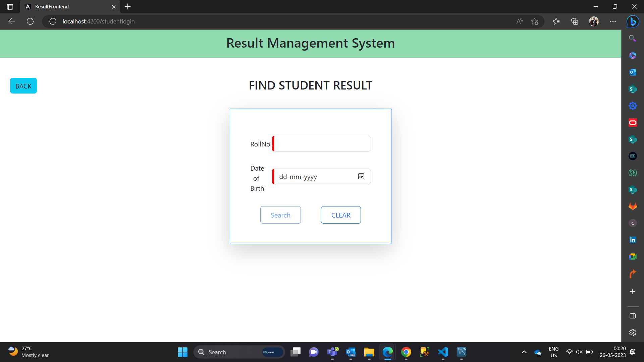Open LinkedIn in the Edge sidebar
Image resolution: width=644 pixels, height=362 pixels.
[x=633, y=240]
